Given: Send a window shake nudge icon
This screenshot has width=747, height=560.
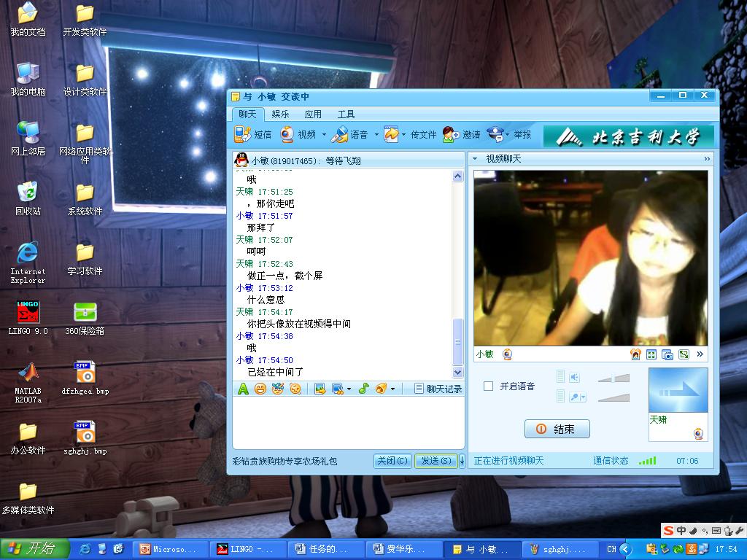Looking at the screenshot, I should (x=295, y=389).
